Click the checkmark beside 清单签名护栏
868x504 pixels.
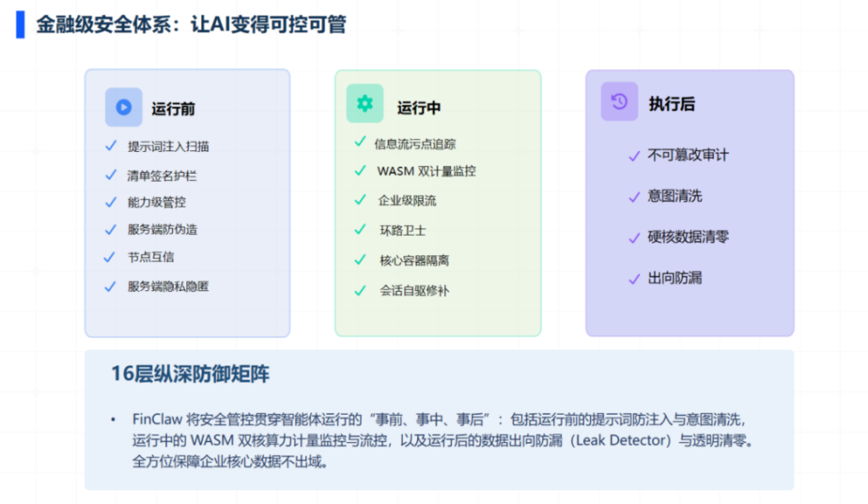pos(110,175)
